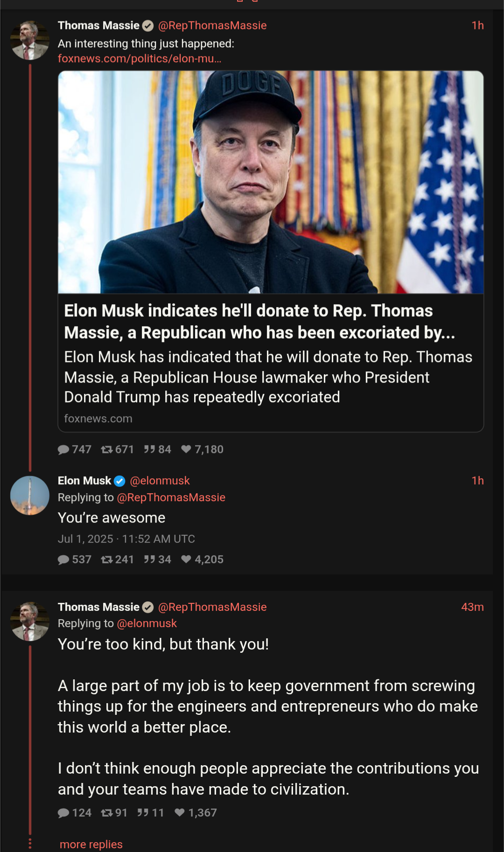The height and width of the screenshot is (852, 504).
Task: Expand more replies in the thread
Action: pyautogui.click(x=91, y=844)
